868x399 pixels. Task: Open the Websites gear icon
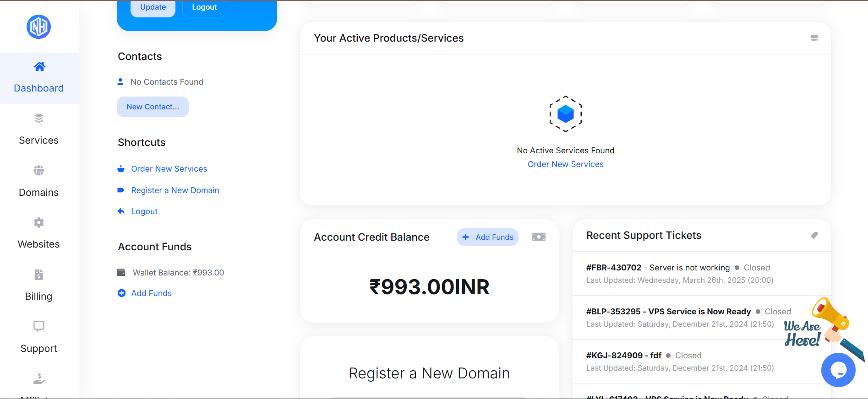[39, 223]
